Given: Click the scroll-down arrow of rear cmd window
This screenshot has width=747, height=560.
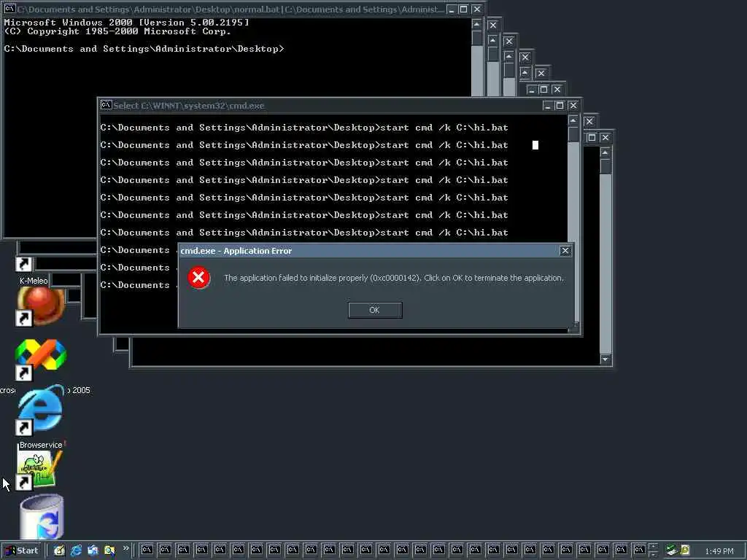Looking at the screenshot, I should [x=605, y=359].
